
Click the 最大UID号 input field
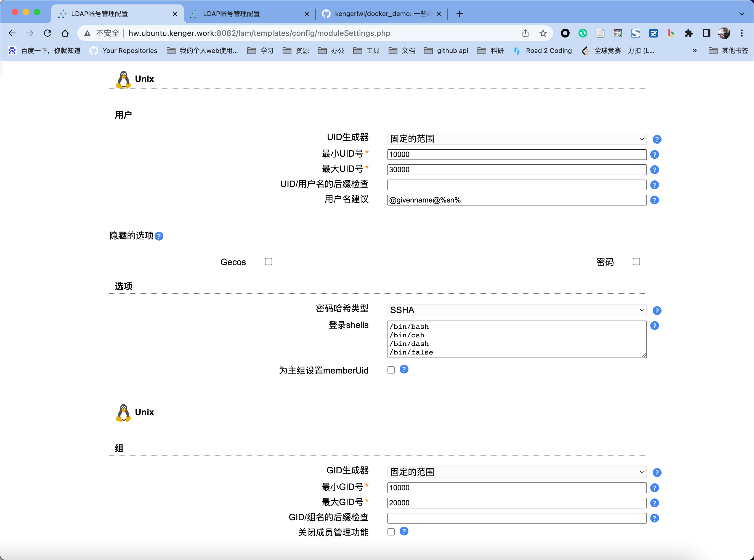pos(516,169)
